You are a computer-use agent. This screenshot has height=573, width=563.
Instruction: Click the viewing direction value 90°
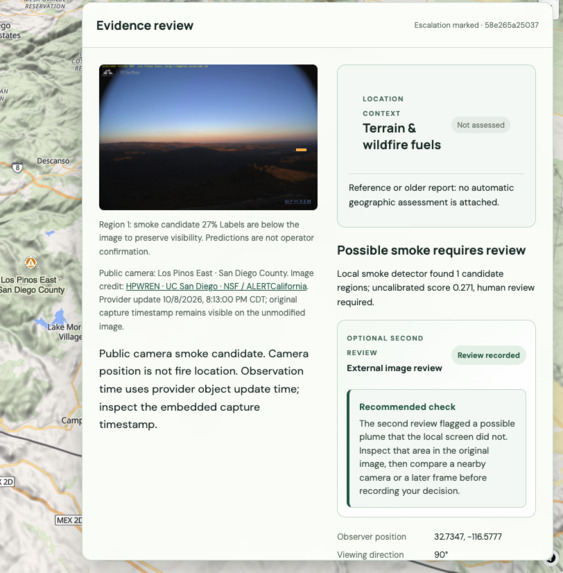pyautogui.click(x=441, y=555)
